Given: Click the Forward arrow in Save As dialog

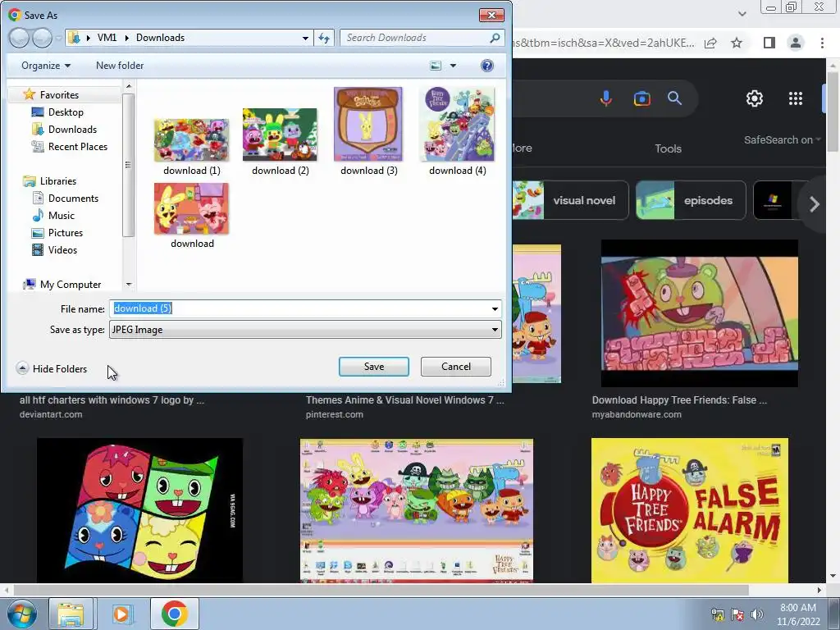Looking at the screenshot, I should pos(42,38).
